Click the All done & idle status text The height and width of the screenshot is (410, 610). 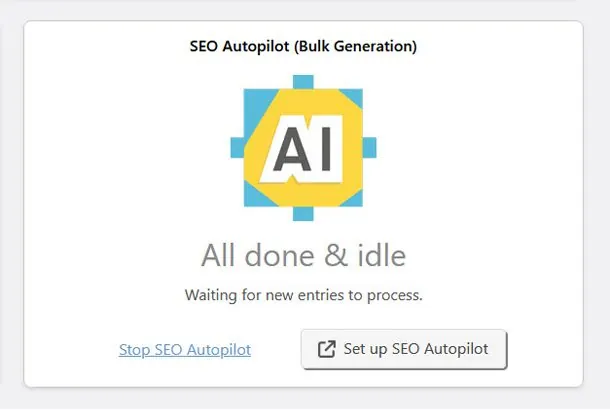303,255
